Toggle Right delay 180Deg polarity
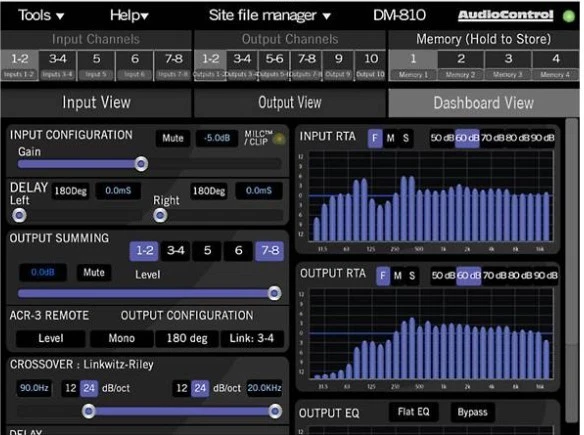This screenshot has height=435, width=584. tap(209, 191)
